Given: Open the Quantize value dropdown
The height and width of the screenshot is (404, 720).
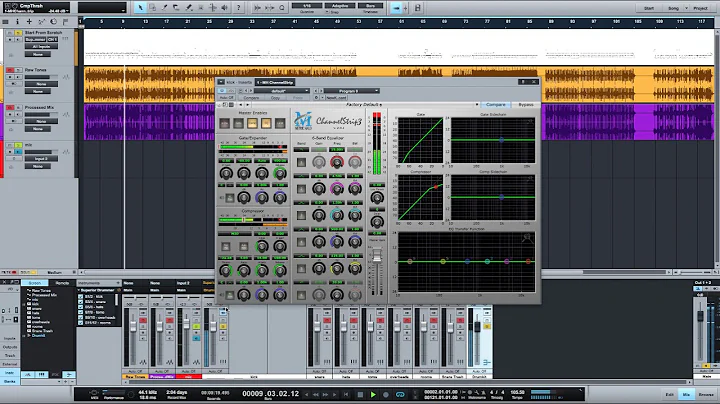Looking at the screenshot, I should pyautogui.click(x=307, y=6).
